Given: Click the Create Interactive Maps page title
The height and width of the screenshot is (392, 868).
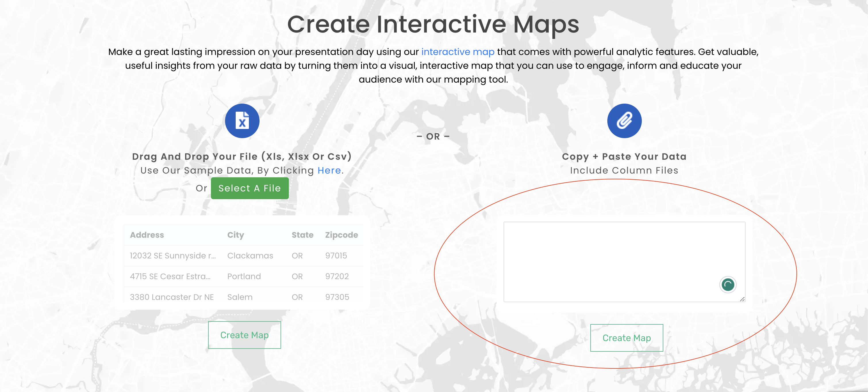Looking at the screenshot, I should [x=434, y=24].
